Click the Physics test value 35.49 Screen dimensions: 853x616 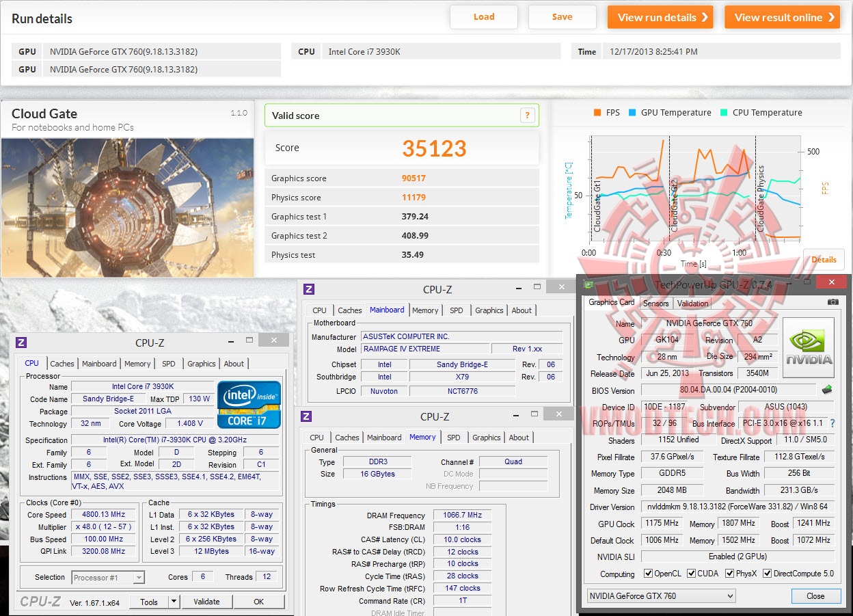pos(413,255)
